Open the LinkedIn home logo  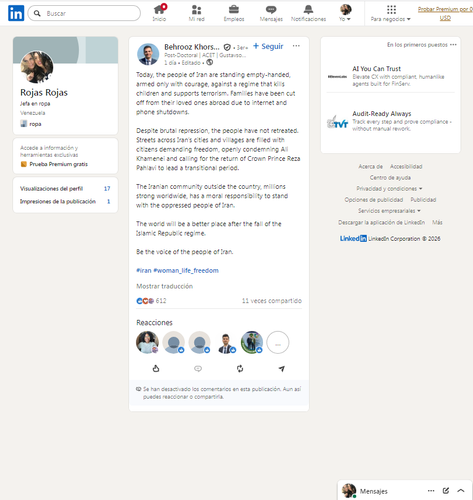(x=16, y=13)
